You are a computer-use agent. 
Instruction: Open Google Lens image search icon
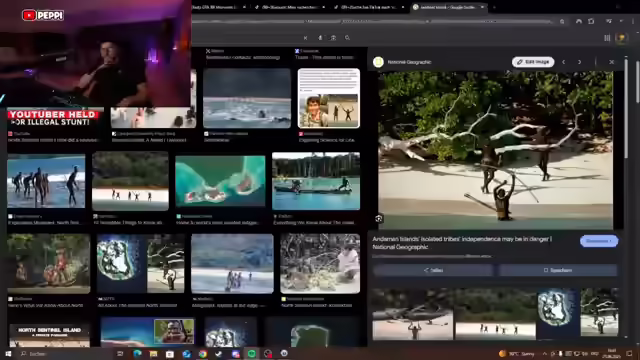[x=333, y=38]
